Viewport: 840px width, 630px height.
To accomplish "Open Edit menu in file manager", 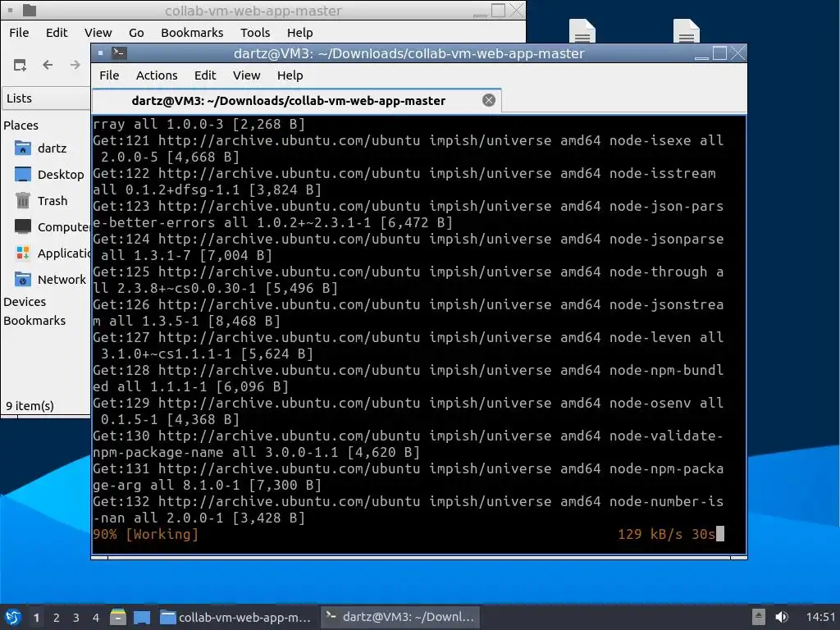I will click(x=57, y=33).
